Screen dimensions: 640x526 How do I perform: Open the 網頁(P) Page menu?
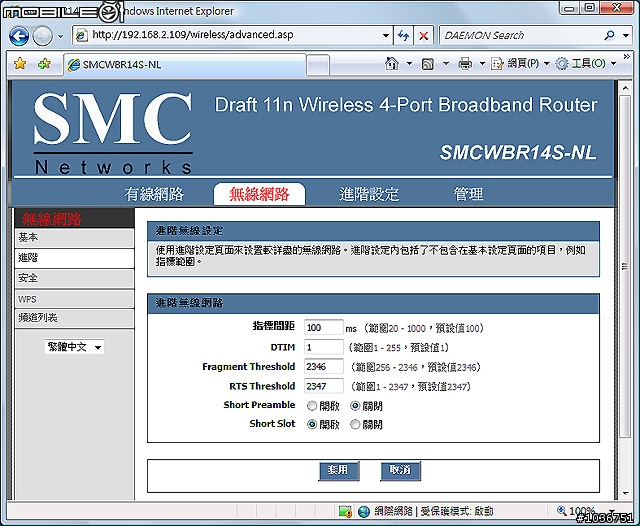click(x=520, y=64)
